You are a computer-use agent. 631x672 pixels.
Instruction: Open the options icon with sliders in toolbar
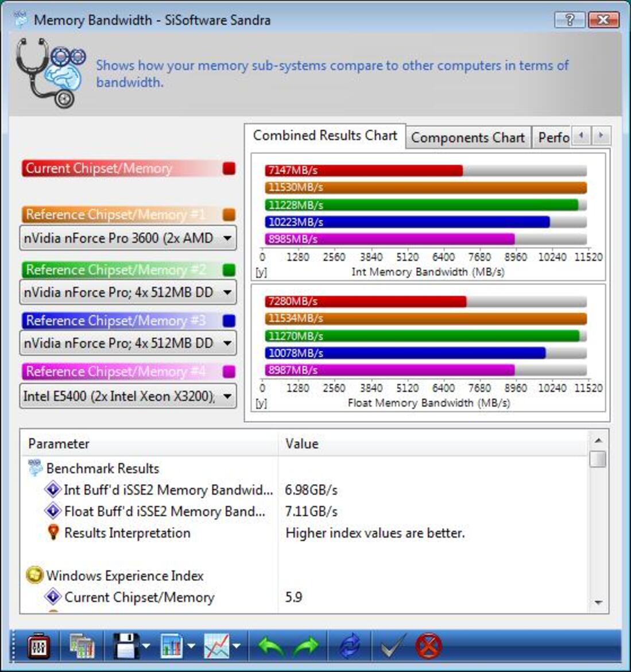click(38, 646)
